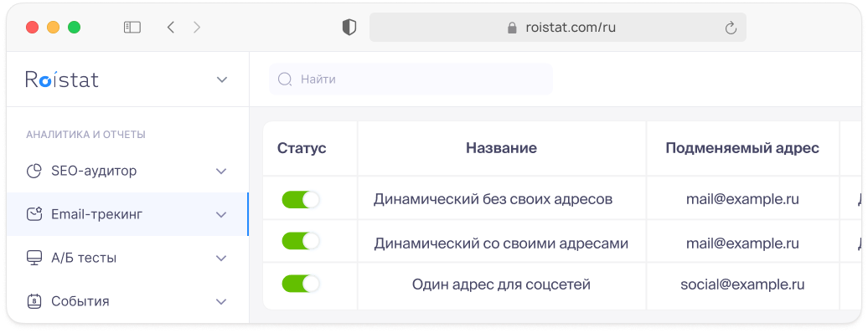This screenshot has width=868, height=333.
Task: Click the События calendar icon
Action: 34,301
